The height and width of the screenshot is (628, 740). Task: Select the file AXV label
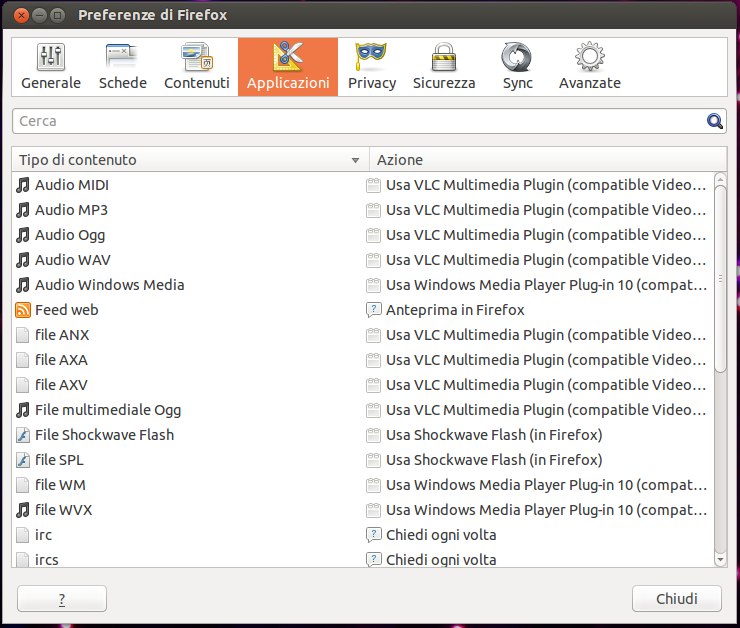tap(62, 385)
